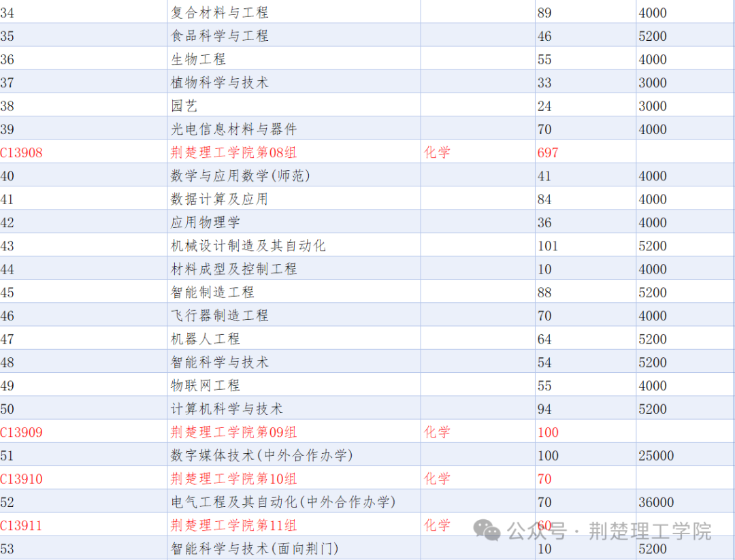The height and width of the screenshot is (560, 735).
Task: Click the serial number 43
Action: coord(7,246)
